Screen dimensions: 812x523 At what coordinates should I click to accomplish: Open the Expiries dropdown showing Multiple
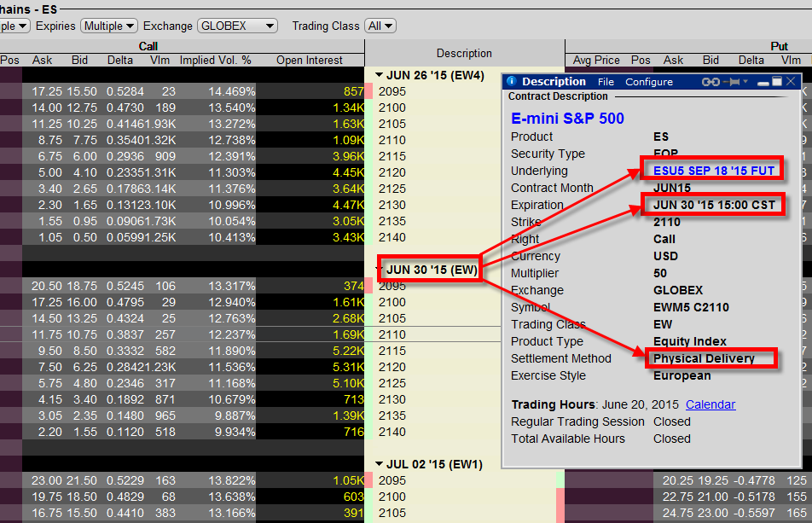108,26
